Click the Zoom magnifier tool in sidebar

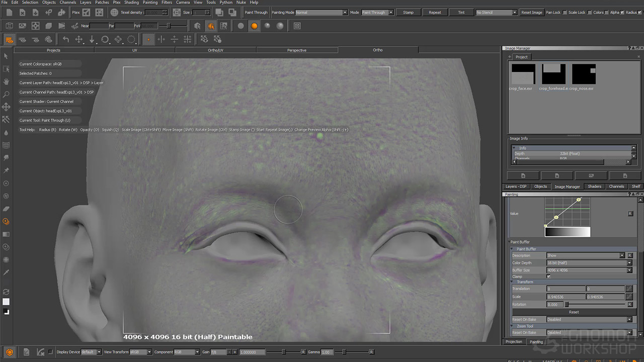pyautogui.click(x=6, y=94)
